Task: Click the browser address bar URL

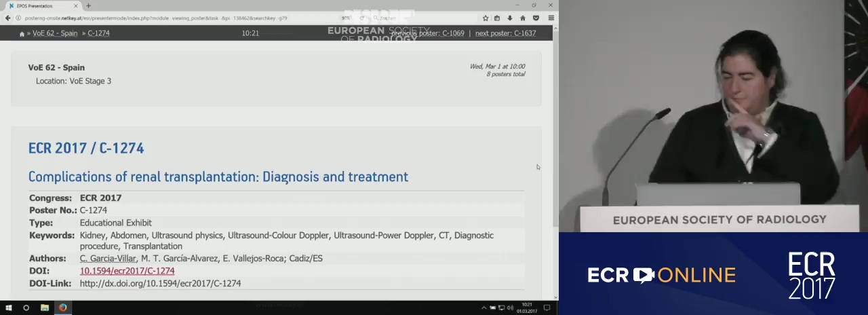Action: pos(156,18)
